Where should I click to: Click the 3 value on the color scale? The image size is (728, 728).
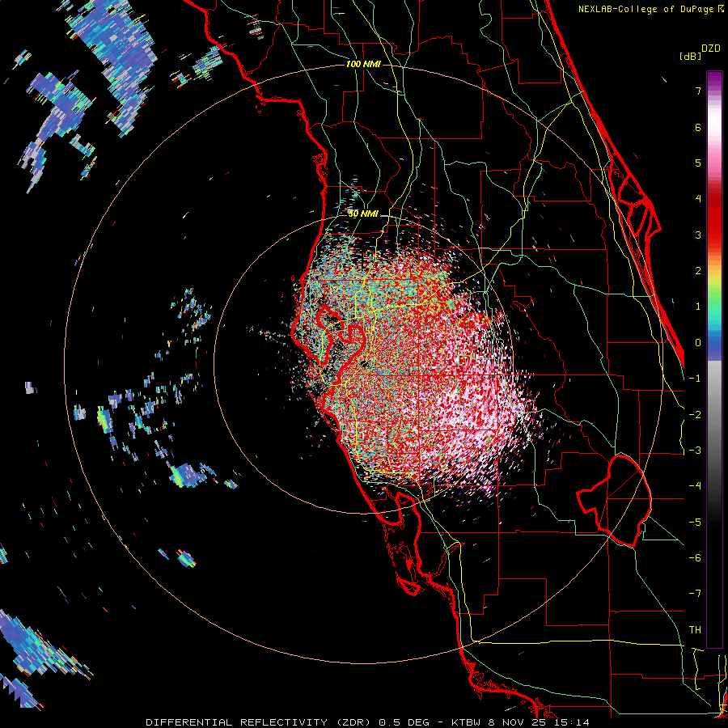pyautogui.click(x=698, y=235)
